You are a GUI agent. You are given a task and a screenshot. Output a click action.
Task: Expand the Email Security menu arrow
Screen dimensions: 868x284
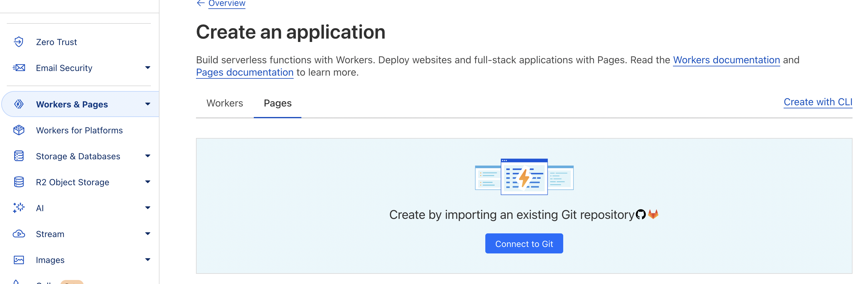(x=147, y=68)
